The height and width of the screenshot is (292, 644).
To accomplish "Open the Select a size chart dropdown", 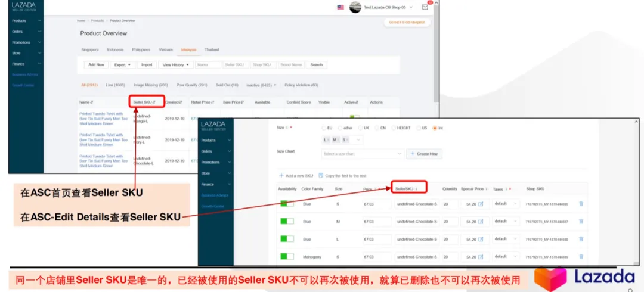I will point(363,154).
